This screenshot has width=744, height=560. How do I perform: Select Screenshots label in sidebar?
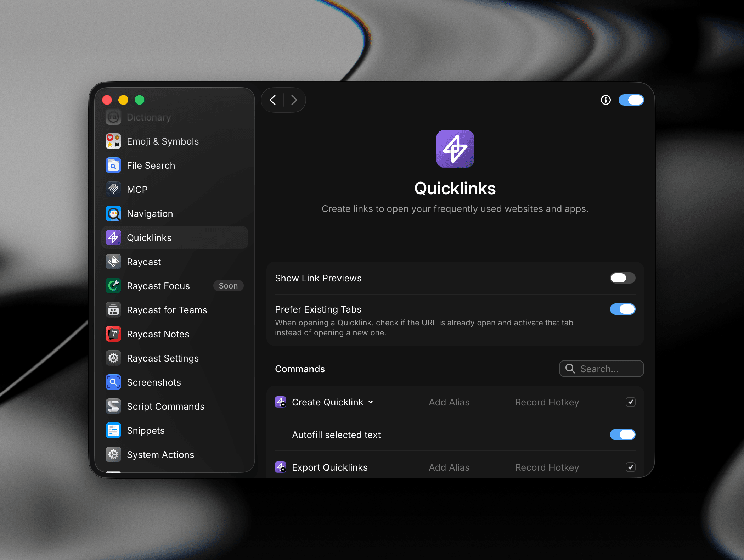[x=154, y=382]
